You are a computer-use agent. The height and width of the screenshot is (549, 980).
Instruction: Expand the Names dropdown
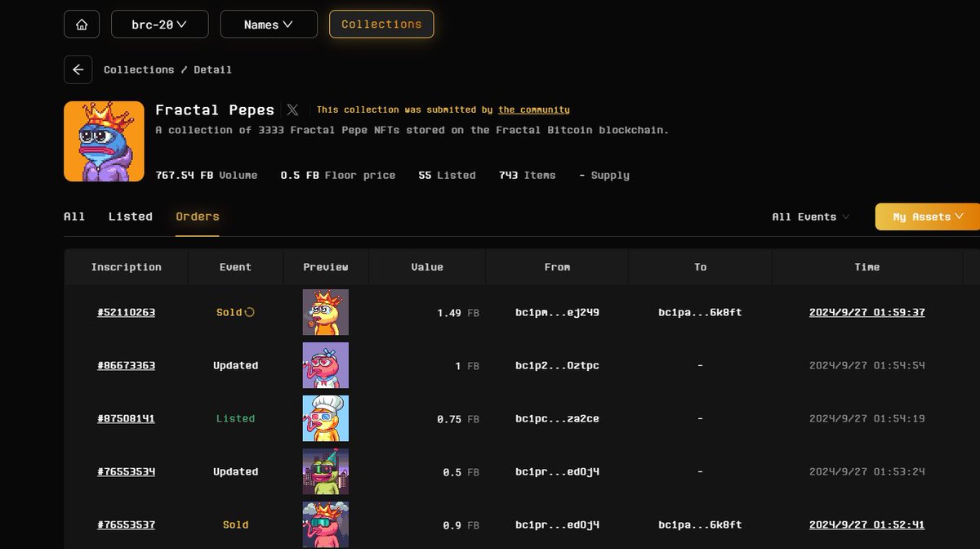point(269,25)
